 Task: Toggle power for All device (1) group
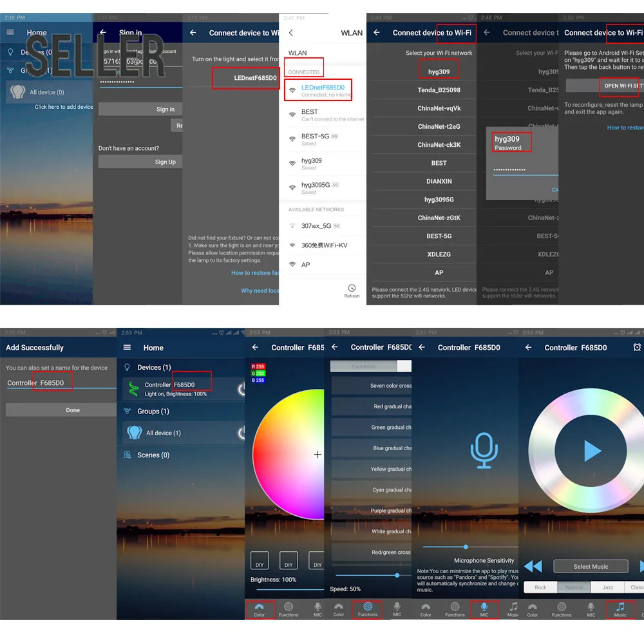point(241,433)
